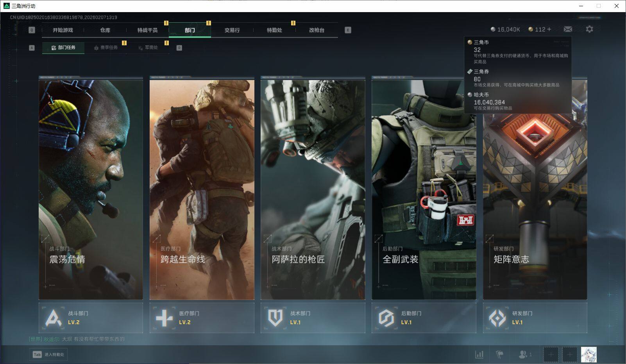This screenshot has height=364, width=626.
Task: Open the 改枪台 tab
Action: click(x=317, y=30)
